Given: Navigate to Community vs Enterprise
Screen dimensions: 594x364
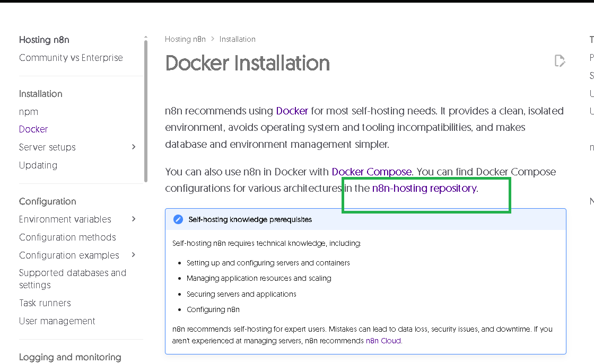Looking at the screenshot, I should click(x=71, y=58).
